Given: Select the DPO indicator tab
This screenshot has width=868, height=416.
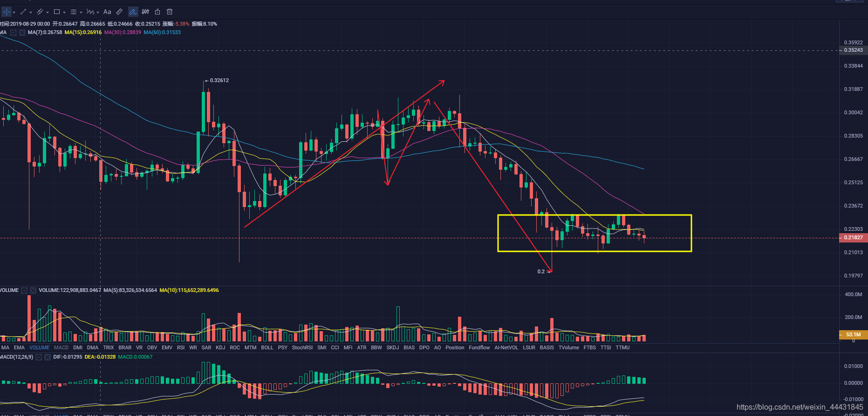Looking at the screenshot, I should click(424, 347).
